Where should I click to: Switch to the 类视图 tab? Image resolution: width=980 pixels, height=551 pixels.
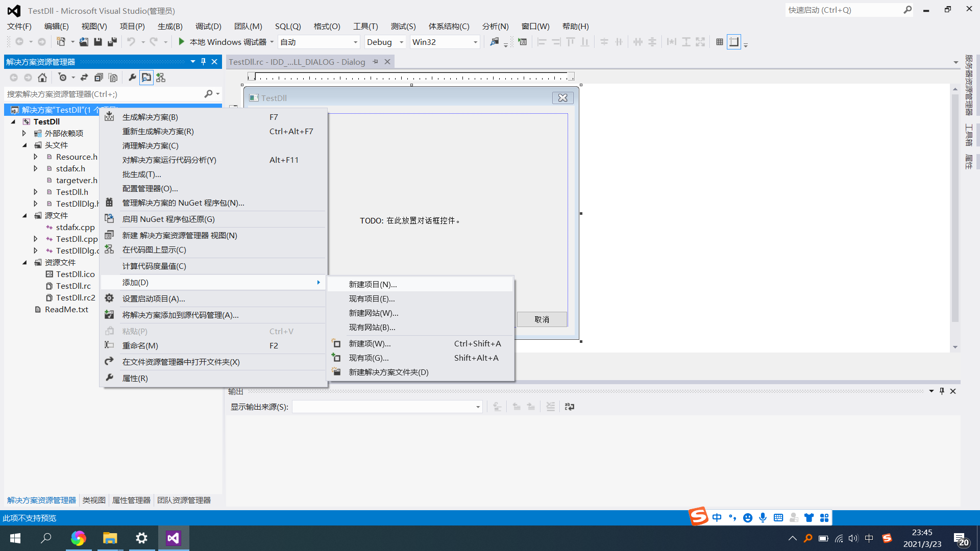point(94,500)
